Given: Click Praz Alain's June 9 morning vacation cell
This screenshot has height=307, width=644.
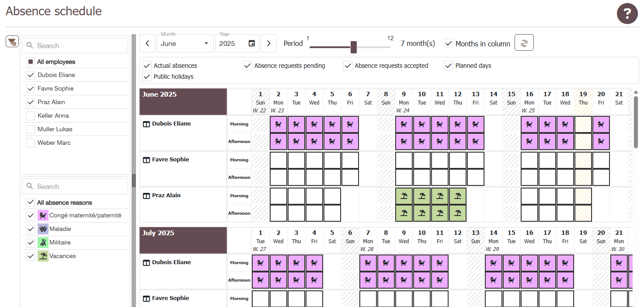Looking at the screenshot, I should pos(404,196).
